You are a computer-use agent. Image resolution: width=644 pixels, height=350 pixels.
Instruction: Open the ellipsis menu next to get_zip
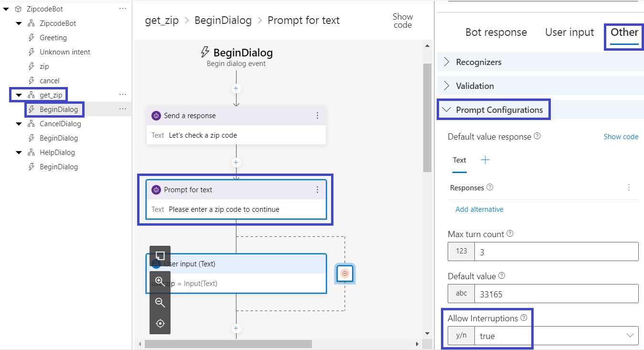pyautogui.click(x=123, y=94)
